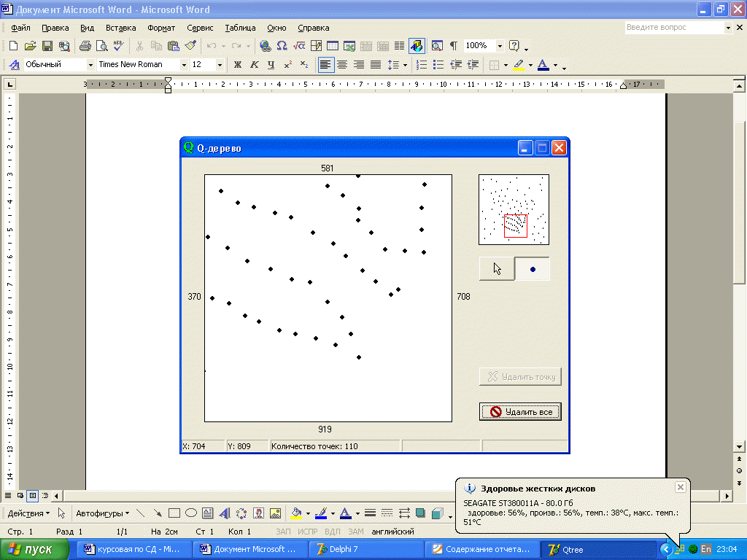Apply drawing fill color bucket

tap(296, 513)
